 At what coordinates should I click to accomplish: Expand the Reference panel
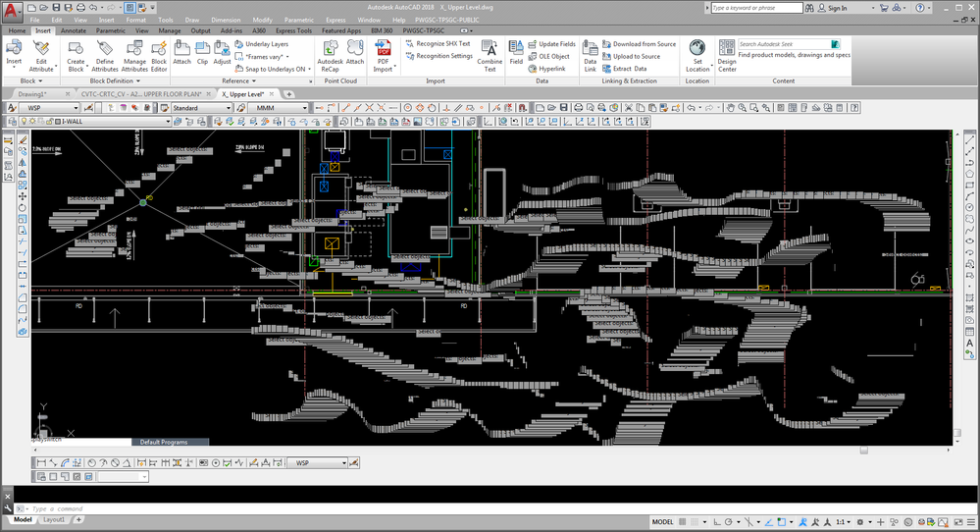(x=238, y=80)
